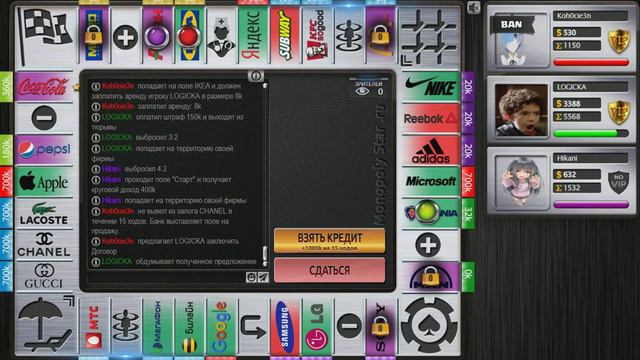Image resolution: width=640 pixels, height=360 pixels.
Task: Click the teleport figure field beside KFC
Action: coord(349,36)
